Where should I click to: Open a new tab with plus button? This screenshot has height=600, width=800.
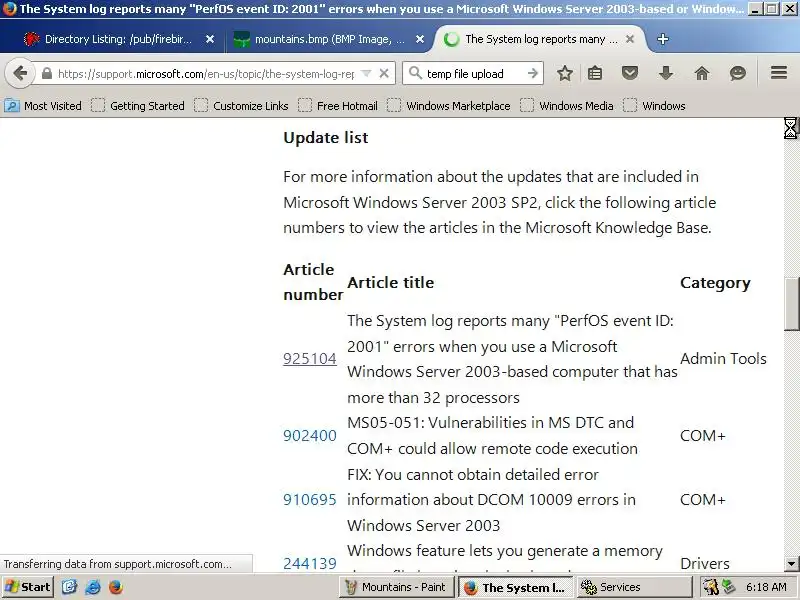pos(663,39)
